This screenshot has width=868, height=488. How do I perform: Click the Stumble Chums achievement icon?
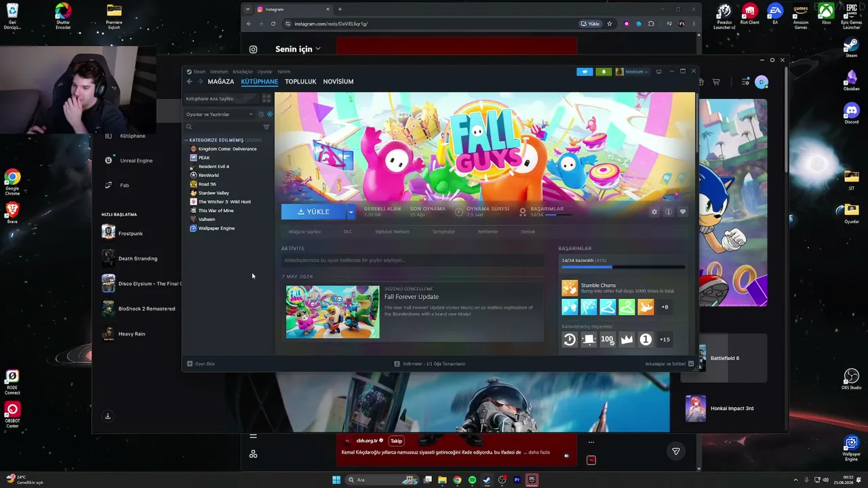(x=570, y=288)
